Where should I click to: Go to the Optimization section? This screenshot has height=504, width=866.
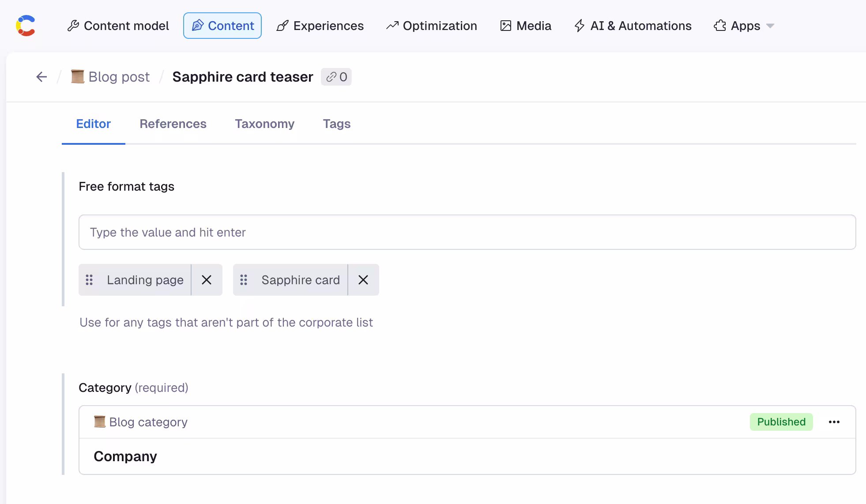pos(432,26)
